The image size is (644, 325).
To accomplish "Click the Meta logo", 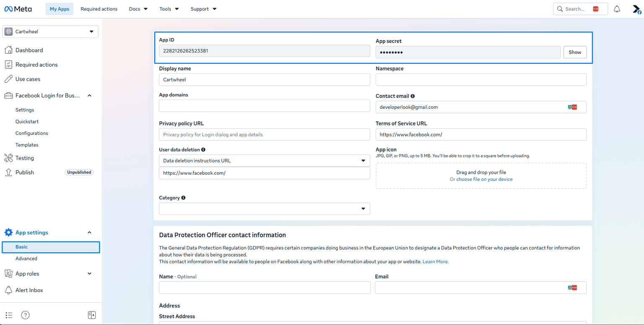I will [18, 9].
